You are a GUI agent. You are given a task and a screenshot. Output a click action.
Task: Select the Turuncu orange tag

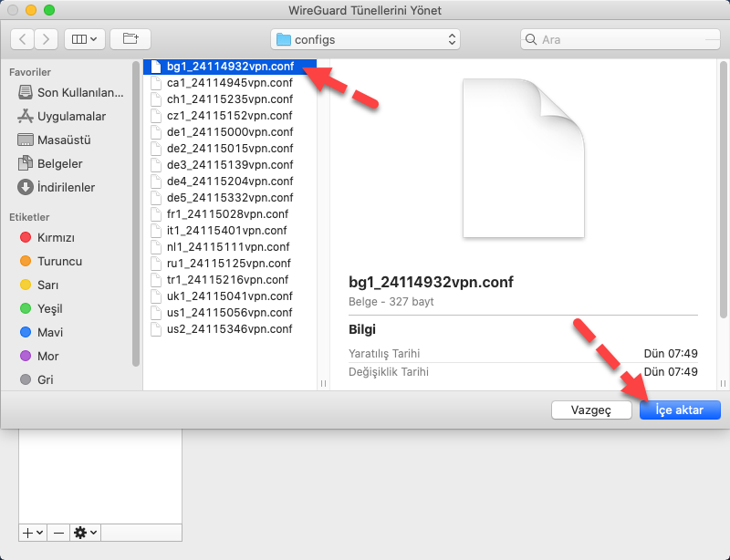point(51,261)
